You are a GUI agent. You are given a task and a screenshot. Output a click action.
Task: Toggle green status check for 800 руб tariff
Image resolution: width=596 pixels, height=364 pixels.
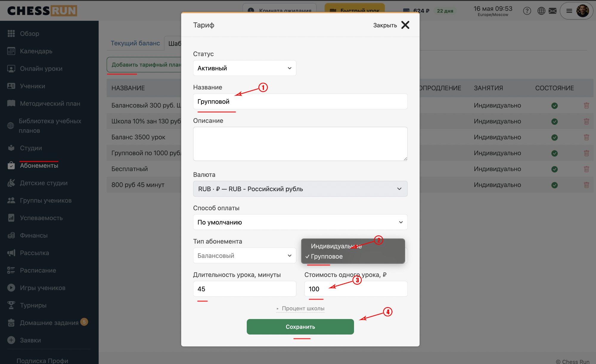554,185
